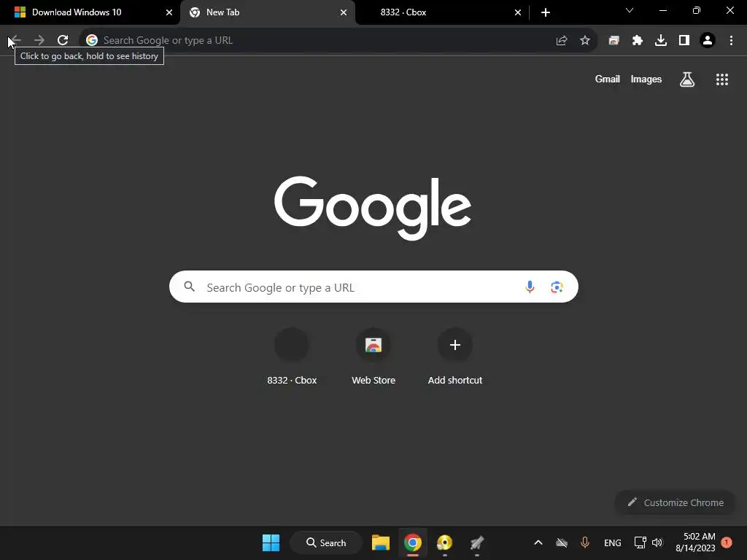Open the Images link
This screenshot has width=747, height=560.
click(x=646, y=79)
